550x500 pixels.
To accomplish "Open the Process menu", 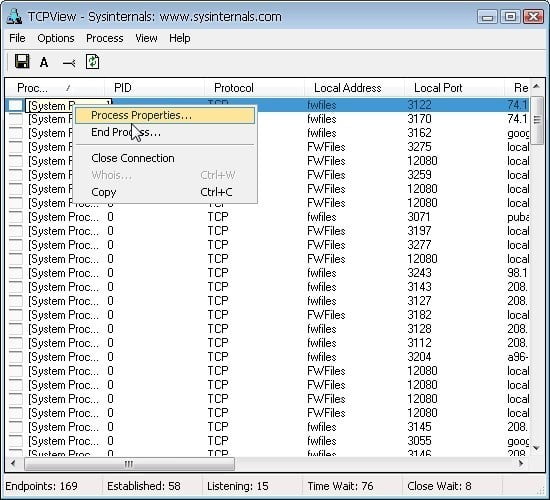I will coord(105,38).
